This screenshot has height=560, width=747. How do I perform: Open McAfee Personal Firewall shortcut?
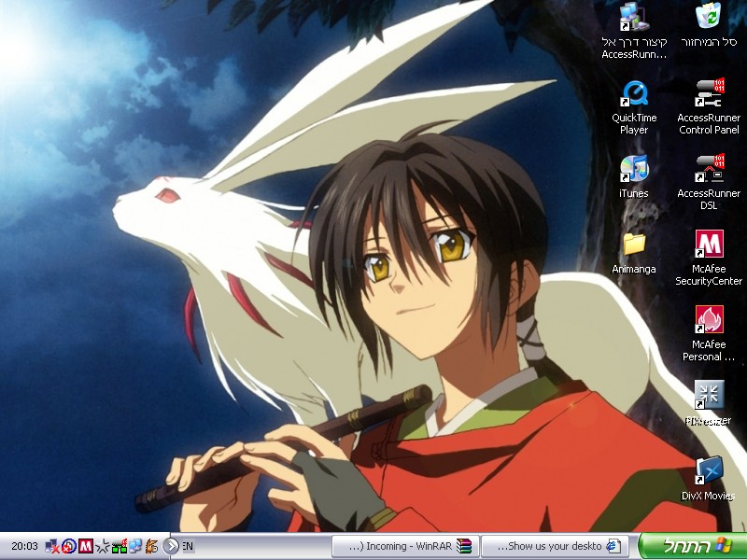(709, 321)
